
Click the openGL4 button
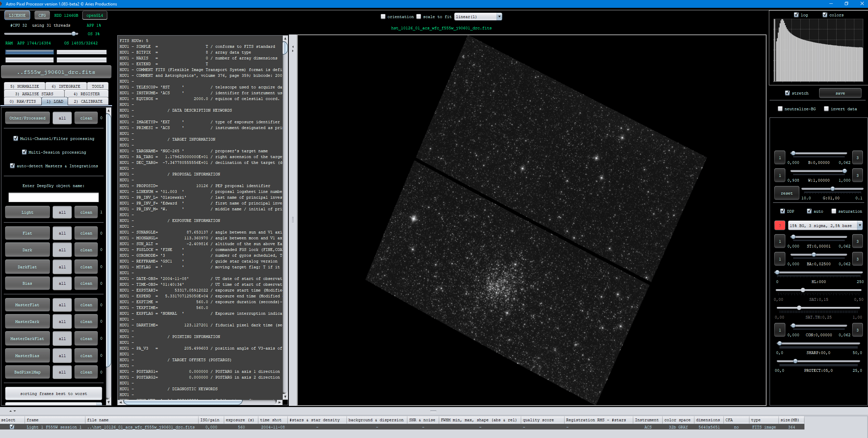click(95, 15)
